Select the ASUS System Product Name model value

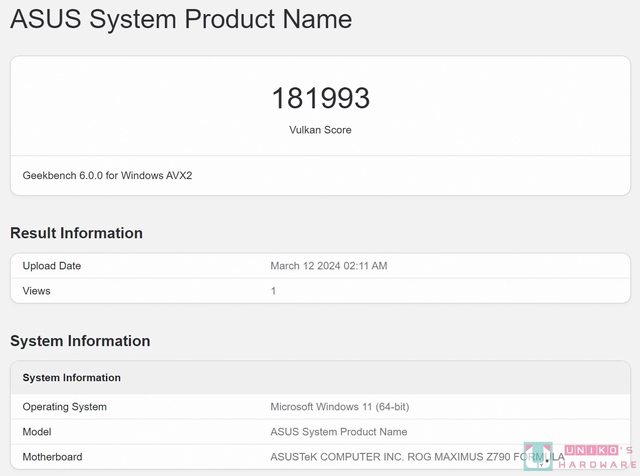pos(338,432)
